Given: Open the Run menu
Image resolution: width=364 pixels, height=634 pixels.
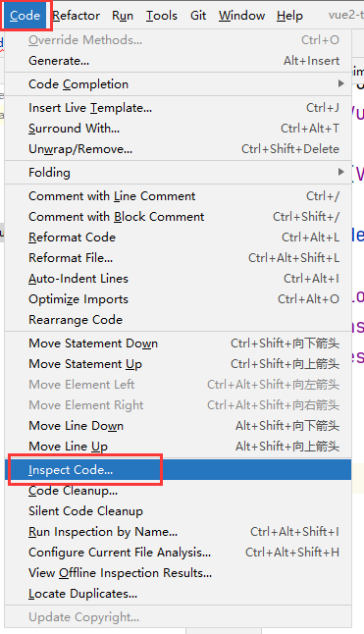Looking at the screenshot, I should 123,16.
